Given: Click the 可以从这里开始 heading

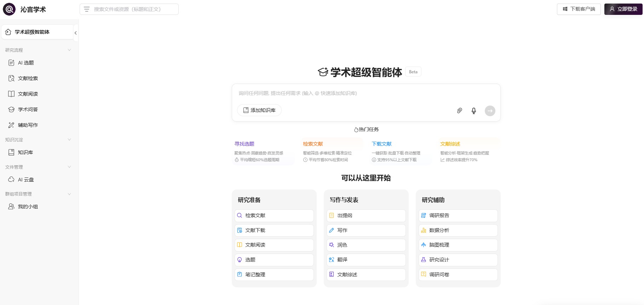Looking at the screenshot, I should pos(366,178).
